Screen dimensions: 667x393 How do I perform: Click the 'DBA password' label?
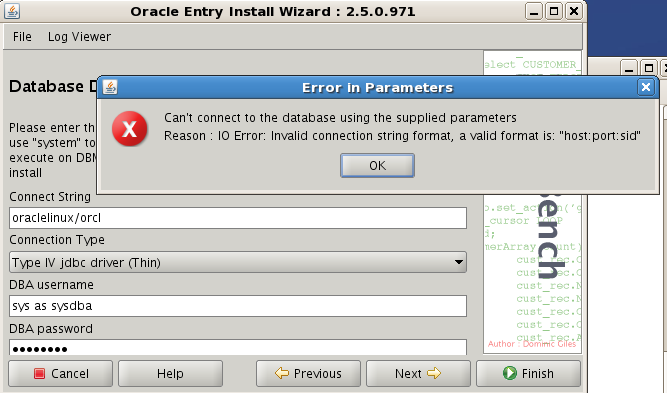[x=51, y=328]
